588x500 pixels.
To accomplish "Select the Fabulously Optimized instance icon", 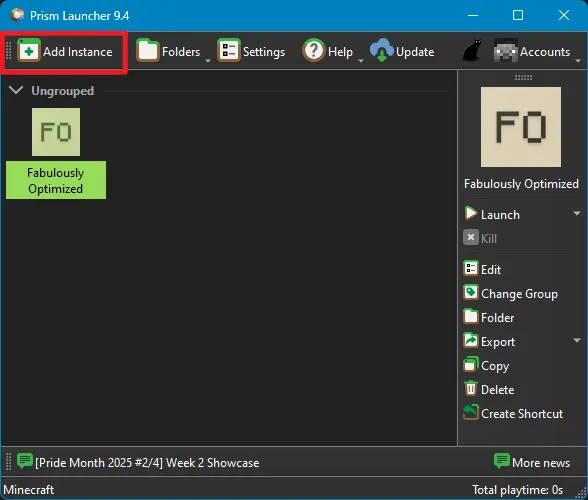I will [x=56, y=132].
